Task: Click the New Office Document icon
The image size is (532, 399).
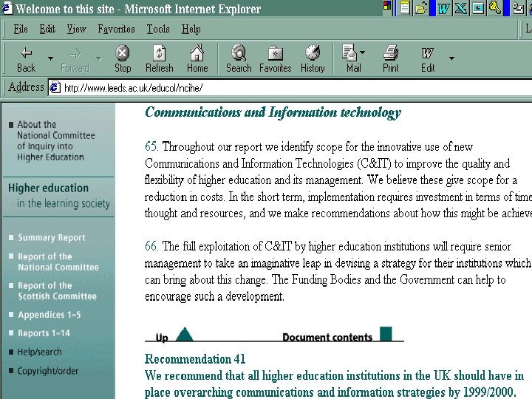Action: tap(404, 7)
